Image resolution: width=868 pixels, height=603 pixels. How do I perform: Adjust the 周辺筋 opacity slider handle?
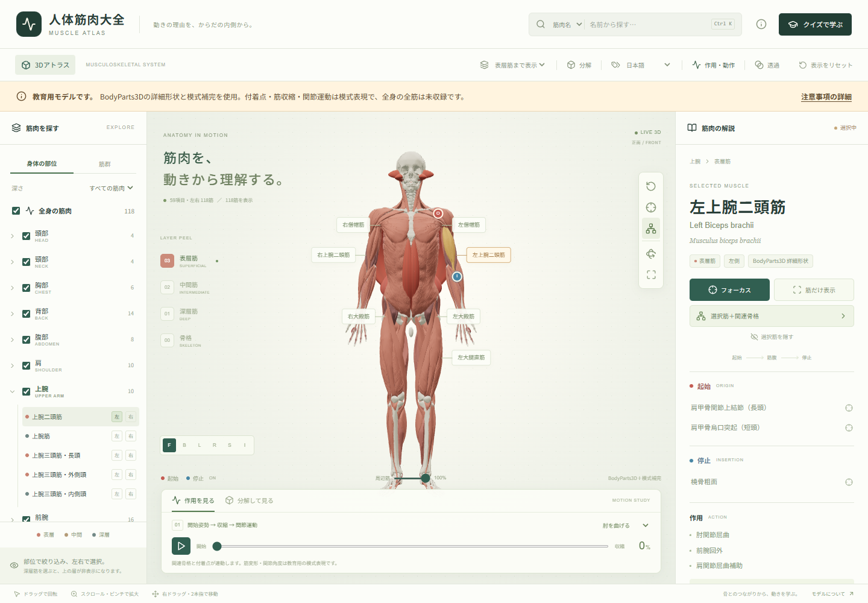pos(426,478)
